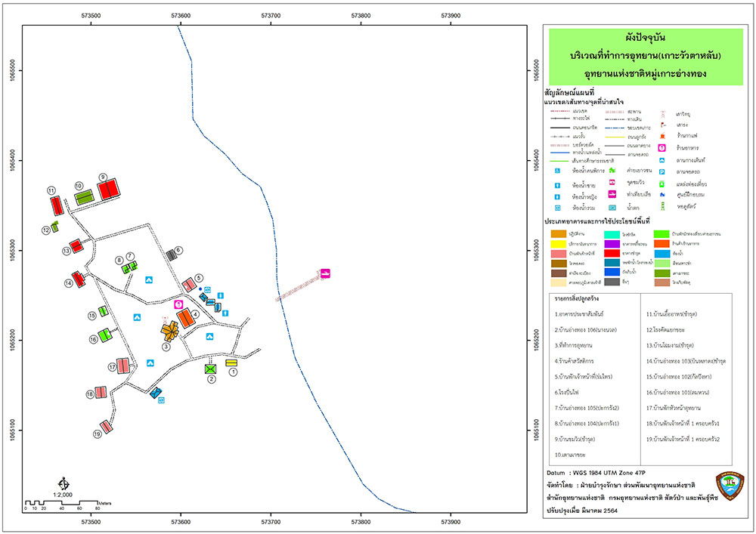Click list entry 19 in the structures list
Viewport: 756px width, 534px height.
[x=683, y=439]
